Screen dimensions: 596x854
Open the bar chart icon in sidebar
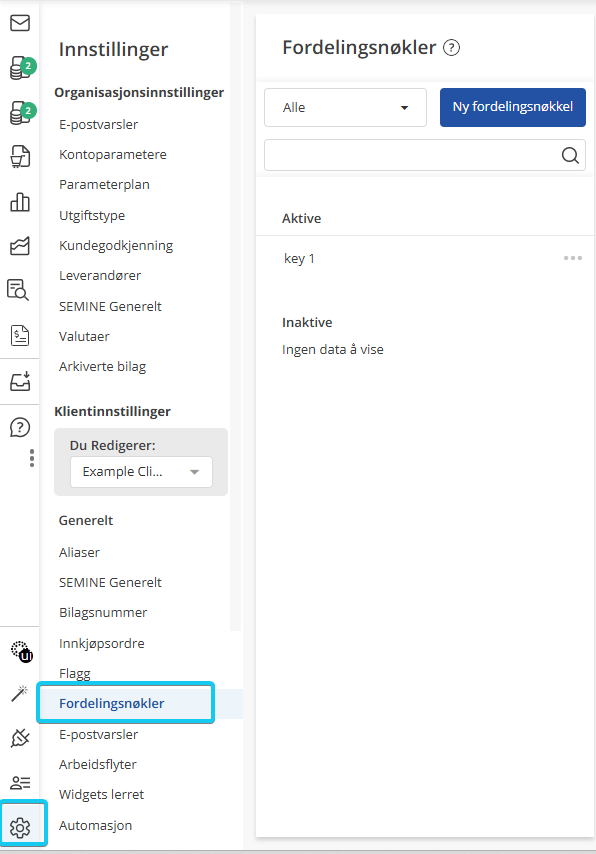20,202
